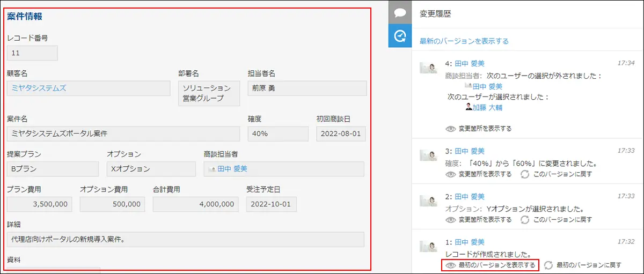
Task: Click 田中 愛美 author link of version 3
Action: pos(469,151)
